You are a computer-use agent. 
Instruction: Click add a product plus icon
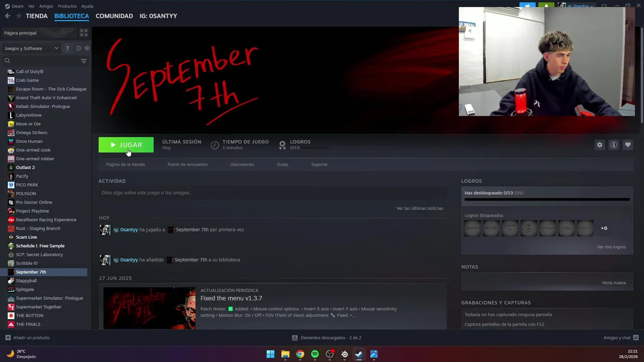[8, 337]
